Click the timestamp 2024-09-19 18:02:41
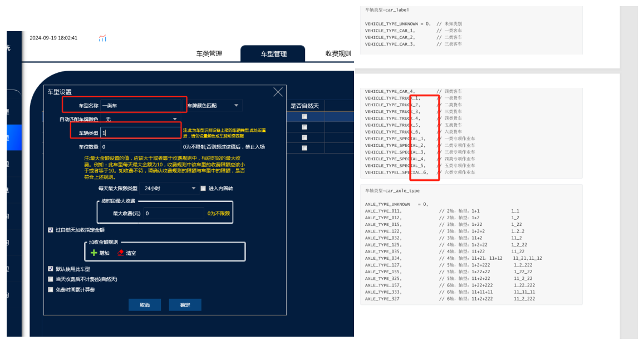 coord(53,38)
